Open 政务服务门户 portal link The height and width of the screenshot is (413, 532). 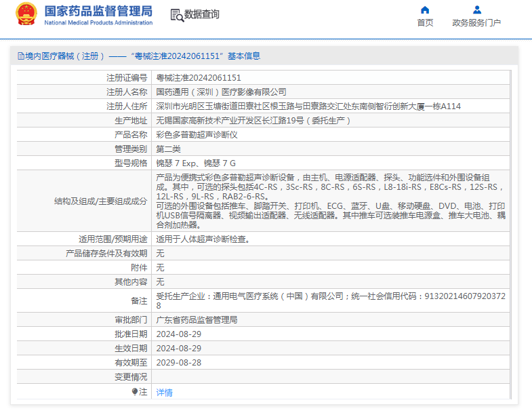tap(476, 23)
